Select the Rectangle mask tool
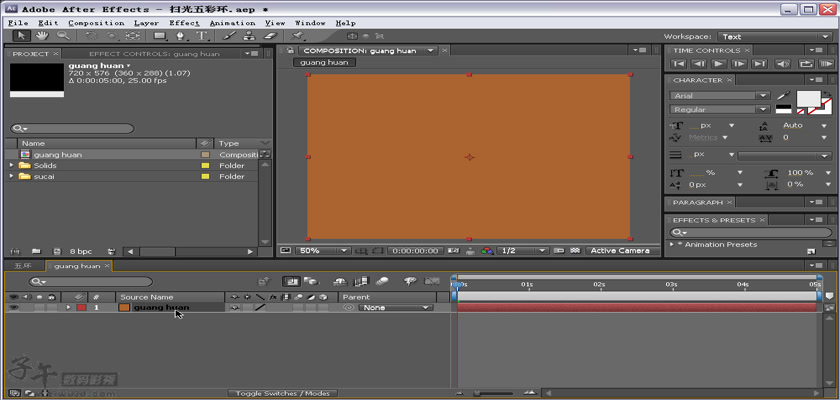The width and height of the screenshot is (840, 400). click(160, 36)
